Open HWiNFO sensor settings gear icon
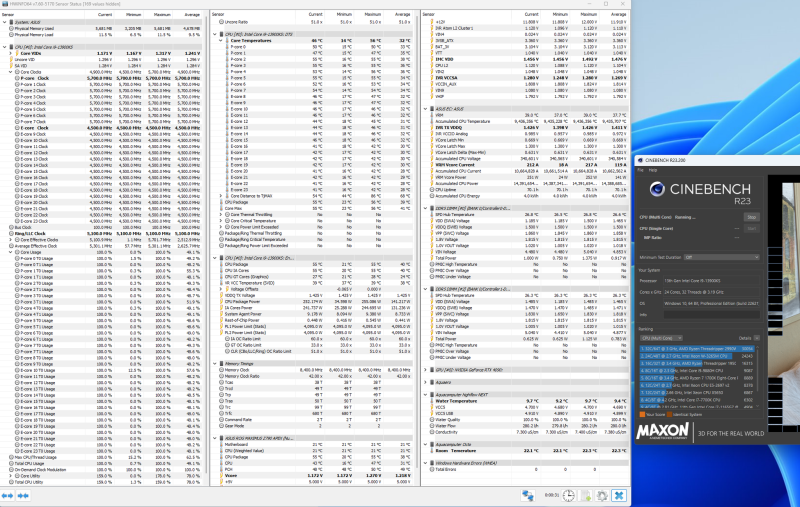 pyautogui.click(x=602, y=495)
